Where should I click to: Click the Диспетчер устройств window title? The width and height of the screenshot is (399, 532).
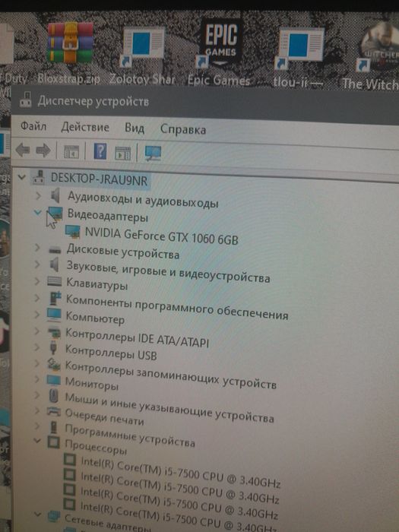click(93, 101)
